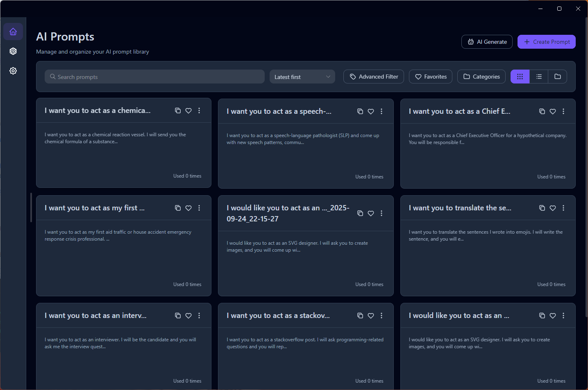Viewport: 588px width, 390px height.
Task: Click the Search prompts input field
Action: coord(154,77)
